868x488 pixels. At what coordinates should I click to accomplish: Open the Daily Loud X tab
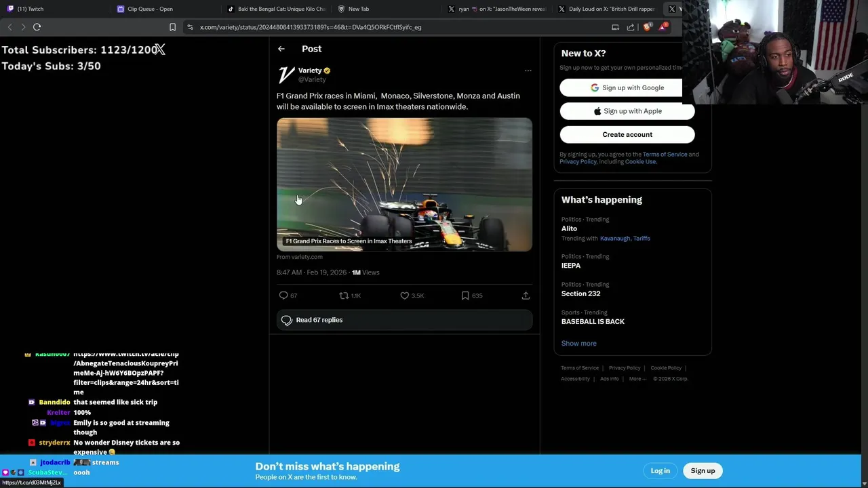coord(607,9)
